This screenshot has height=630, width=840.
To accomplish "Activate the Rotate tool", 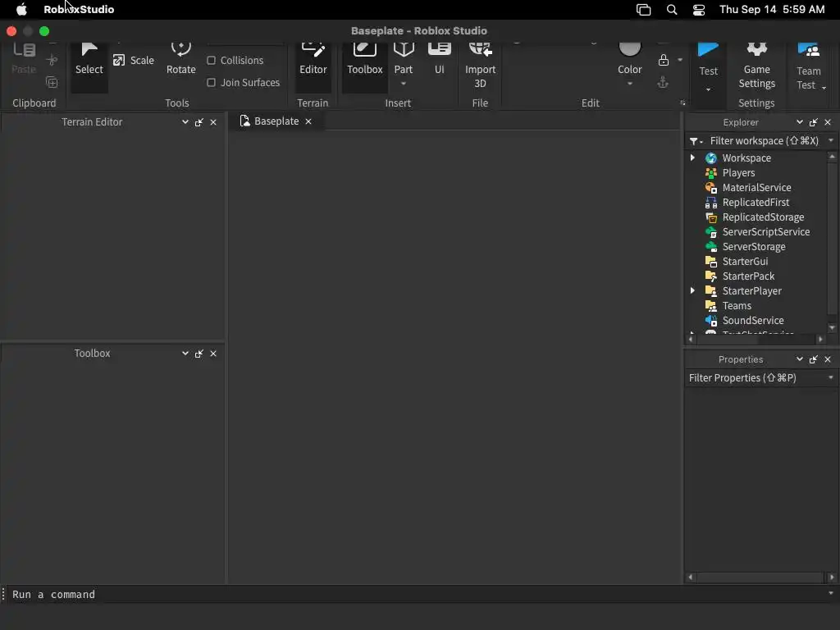I will point(181,60).
